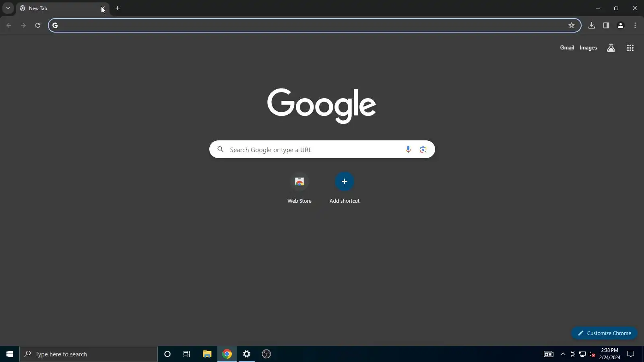Reload the current page
644x362 pixels.
pyautogui.click(x=38, y=25)
